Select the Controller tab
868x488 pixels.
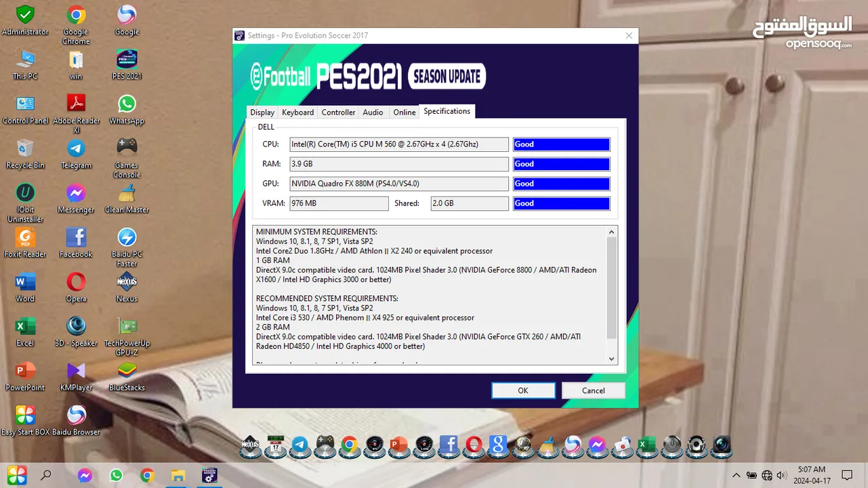coord(338,113)
